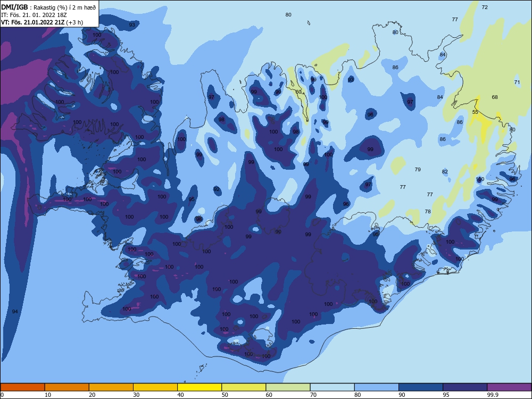Choose the 30–40 amber legend swatch

point(155,387)
